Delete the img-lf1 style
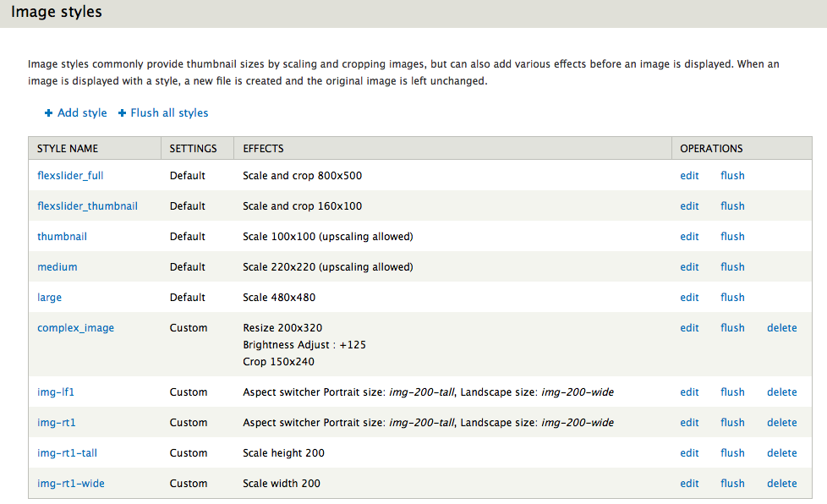The image size is (827, 504). tap(781, 392)
